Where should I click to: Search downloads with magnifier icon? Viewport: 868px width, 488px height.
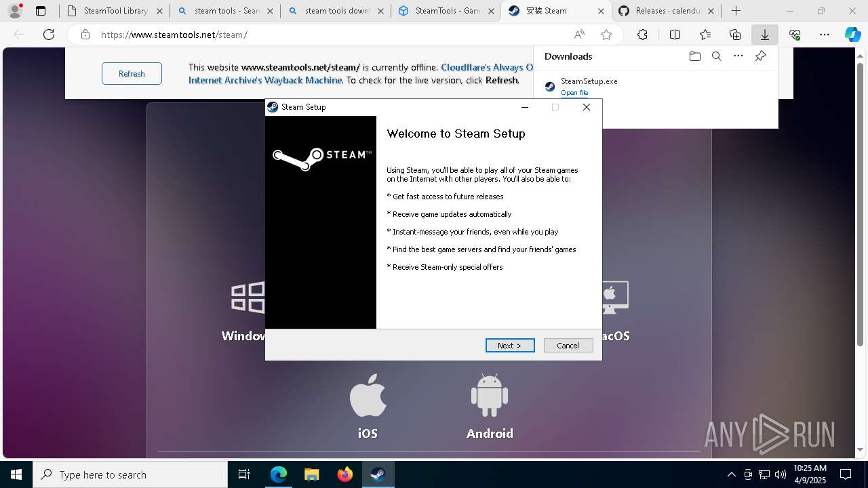tap(716, 56)
